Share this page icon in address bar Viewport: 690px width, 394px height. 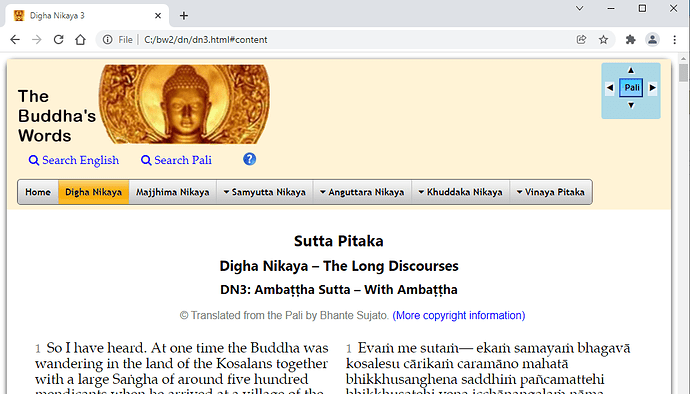581,40
